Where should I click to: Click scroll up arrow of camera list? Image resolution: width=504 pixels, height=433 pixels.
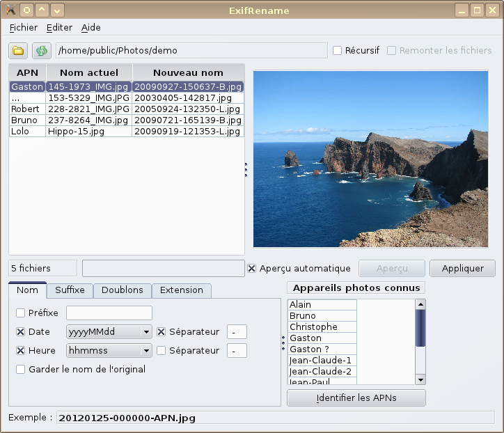pos(420,304)
